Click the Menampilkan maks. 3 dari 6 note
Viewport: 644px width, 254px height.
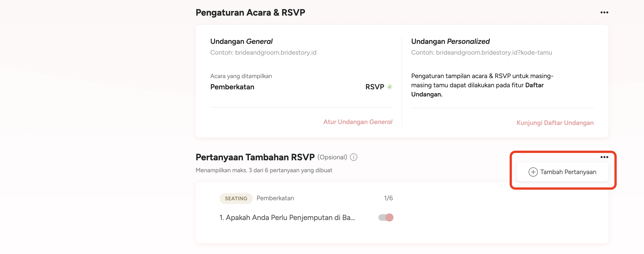[264, 170]
